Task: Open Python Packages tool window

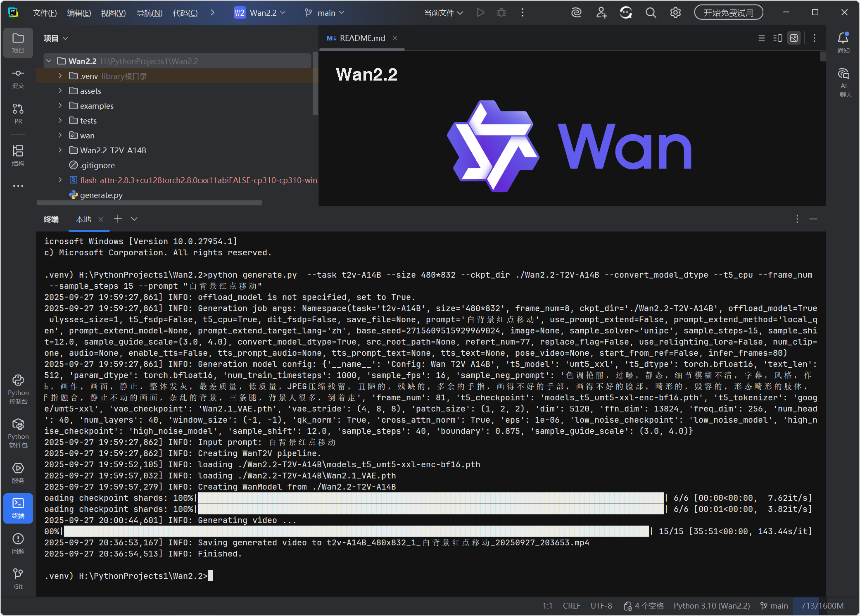Action: (x=18, y=433)
